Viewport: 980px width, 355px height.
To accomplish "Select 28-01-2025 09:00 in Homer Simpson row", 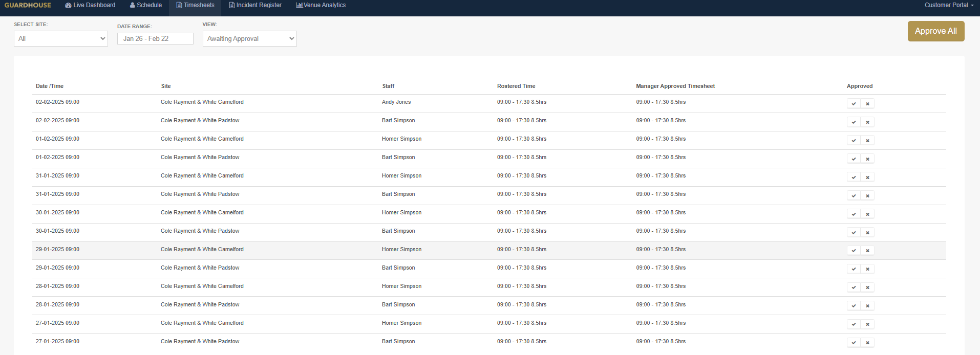I will coord(57,286).
